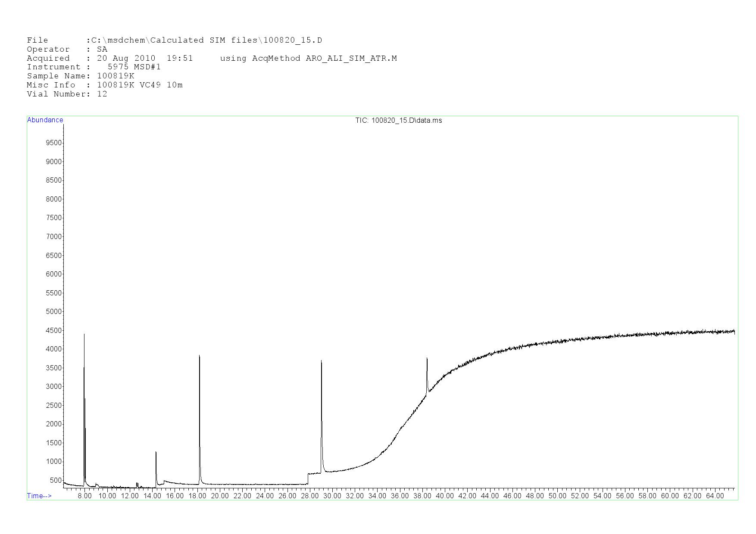756x534 pixels.
Task: Select the sharp peak near 29.00 minutes
Action: pos(322,362)
